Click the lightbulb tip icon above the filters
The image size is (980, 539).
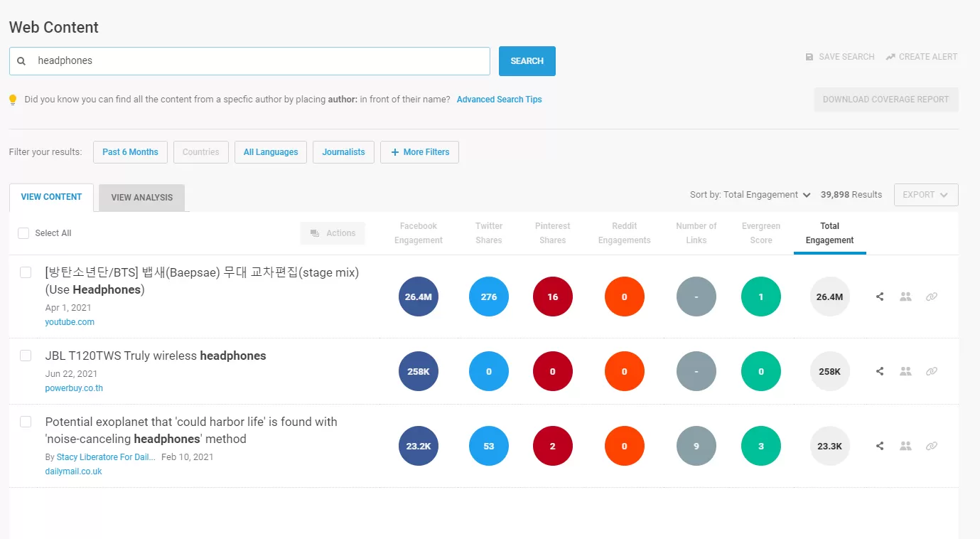tap(13, 100)
